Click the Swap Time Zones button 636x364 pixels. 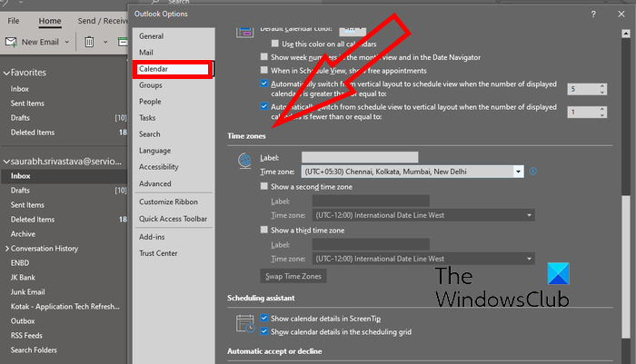click(x=293, y=276)
